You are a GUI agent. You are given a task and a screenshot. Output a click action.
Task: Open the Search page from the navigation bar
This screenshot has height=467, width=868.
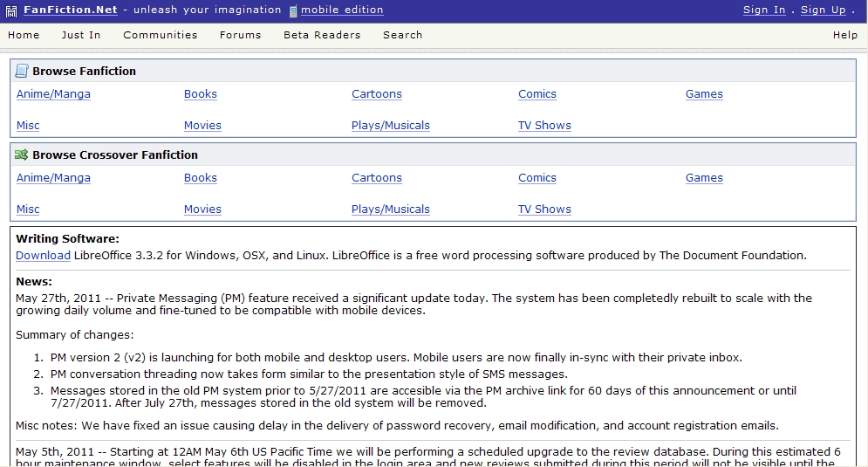[402, 35]
